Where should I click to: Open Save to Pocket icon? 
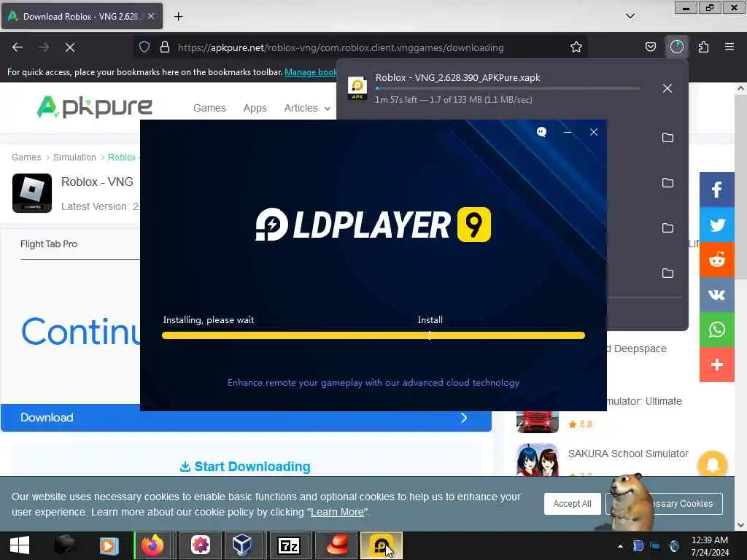point(650,47)
